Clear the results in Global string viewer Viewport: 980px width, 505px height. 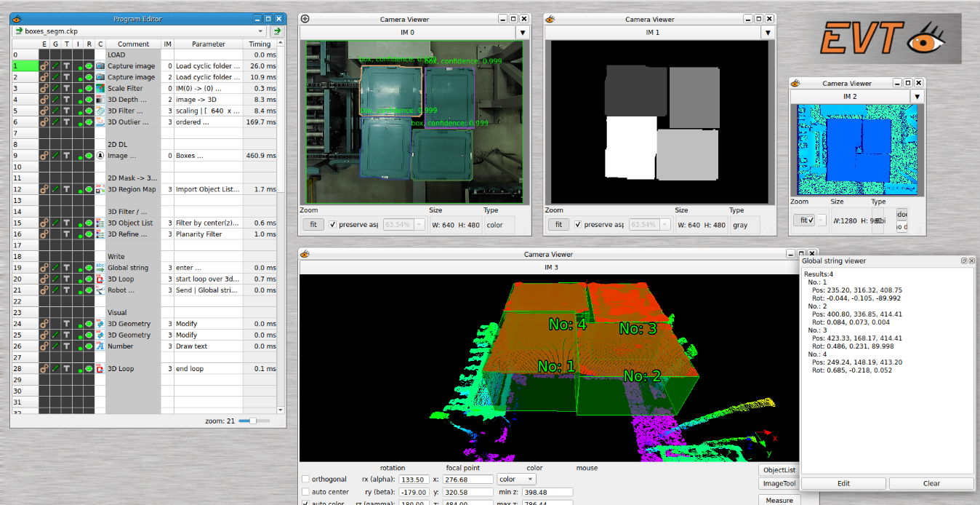[x=931, y=483]
